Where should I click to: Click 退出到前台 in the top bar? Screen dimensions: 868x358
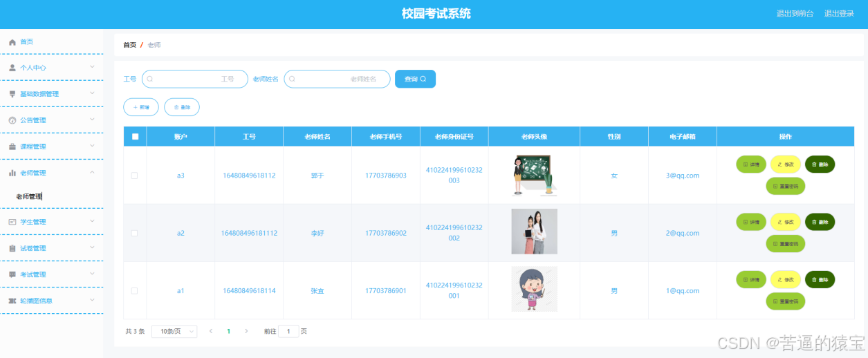(795, 14)
